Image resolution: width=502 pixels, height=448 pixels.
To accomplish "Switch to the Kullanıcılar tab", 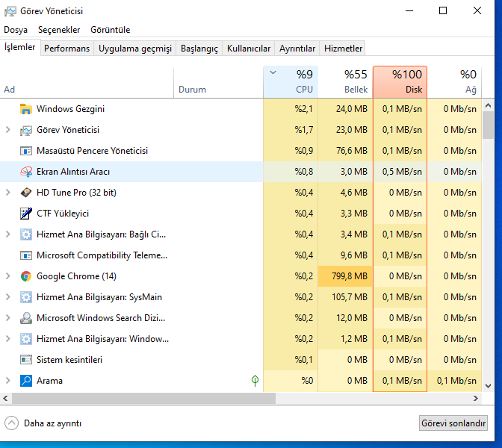I will (249, 49).
